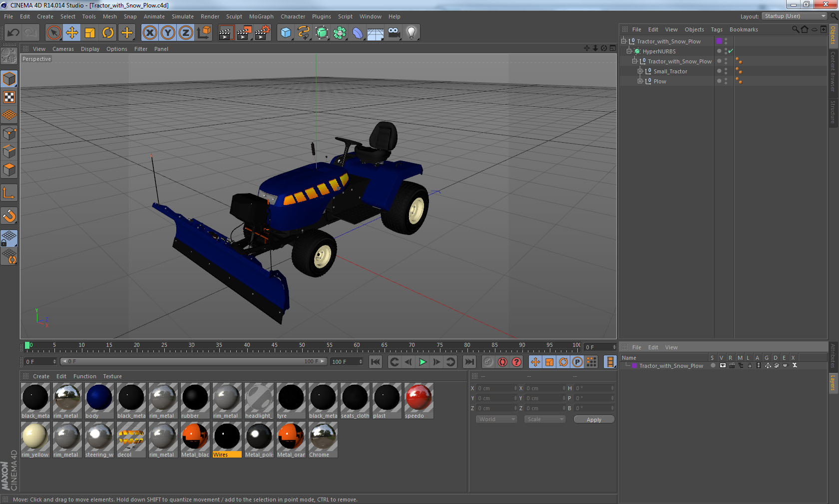
Task: Toggle Z axis lock
Action: click(186, 33)
